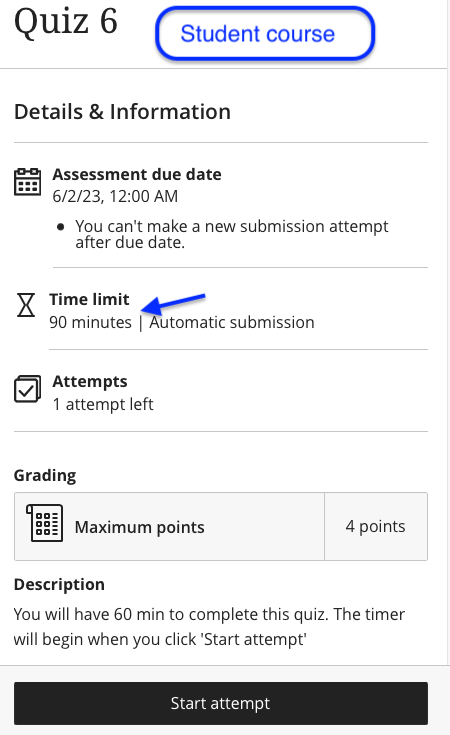Click the Assessment due date label
This screenshot has height=735, width=450.
tap(137, 174)
